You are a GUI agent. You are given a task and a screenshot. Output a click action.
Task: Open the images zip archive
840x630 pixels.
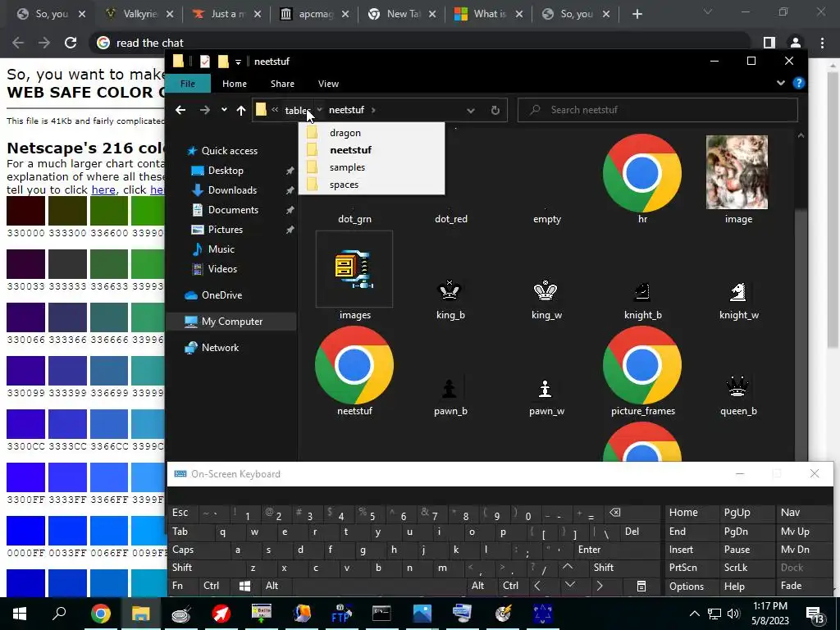(354, 269)
